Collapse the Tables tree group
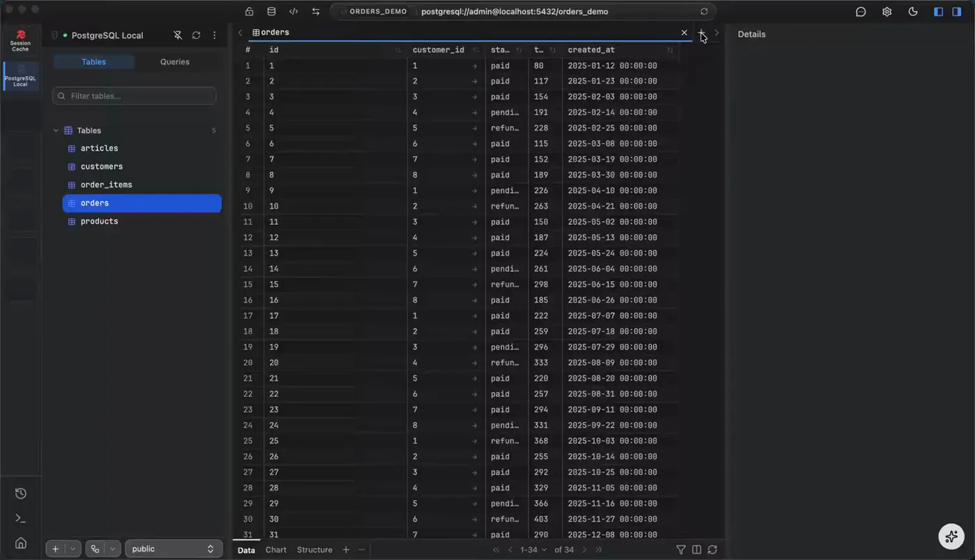This screenshot has width=975, height=560. (x=56, y=130)
